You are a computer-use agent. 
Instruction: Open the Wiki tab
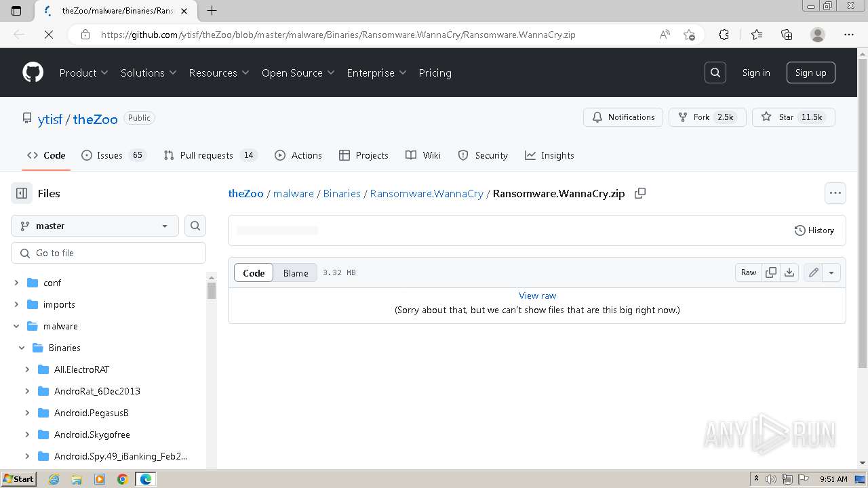(423, 155)
